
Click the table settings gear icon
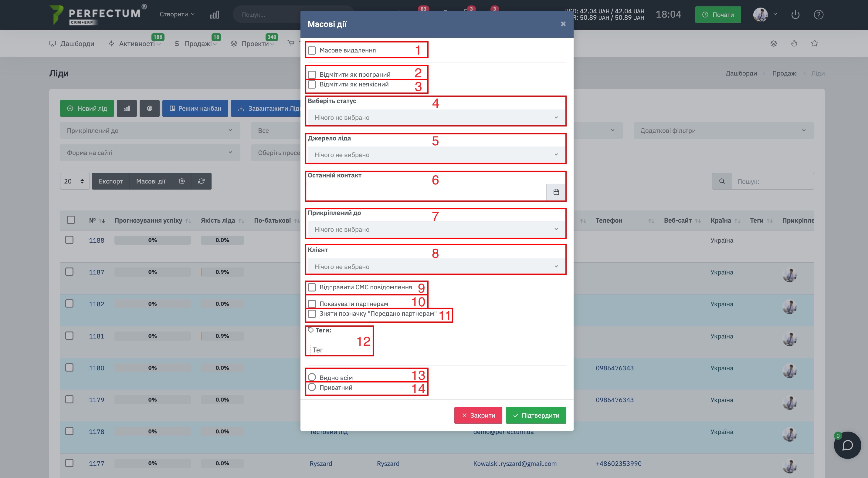click(x=181, y=181)
